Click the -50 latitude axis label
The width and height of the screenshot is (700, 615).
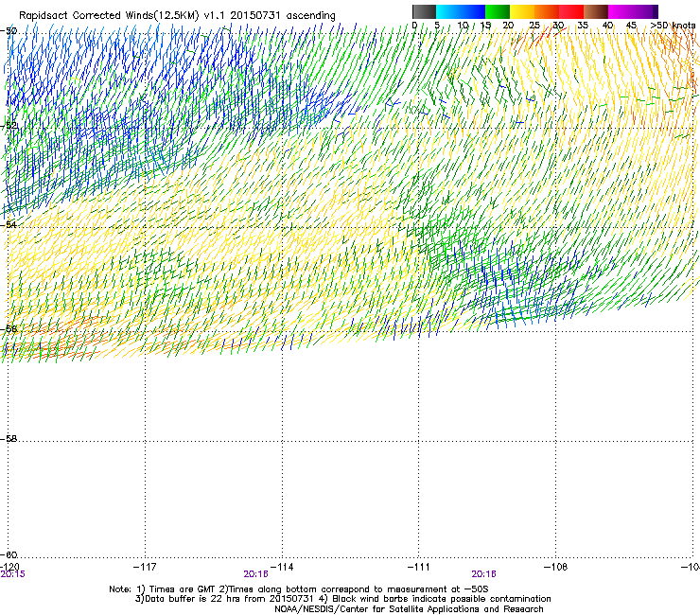(x=9, y=31)
